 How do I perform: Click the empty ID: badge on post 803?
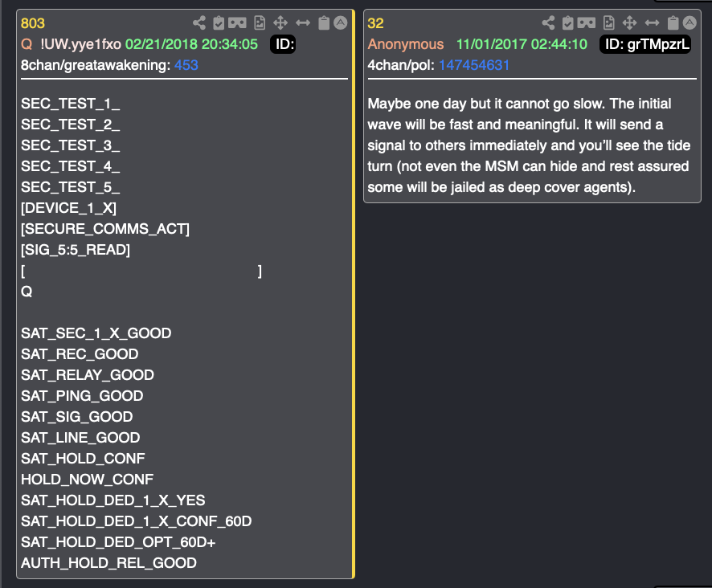coord(283,44)
